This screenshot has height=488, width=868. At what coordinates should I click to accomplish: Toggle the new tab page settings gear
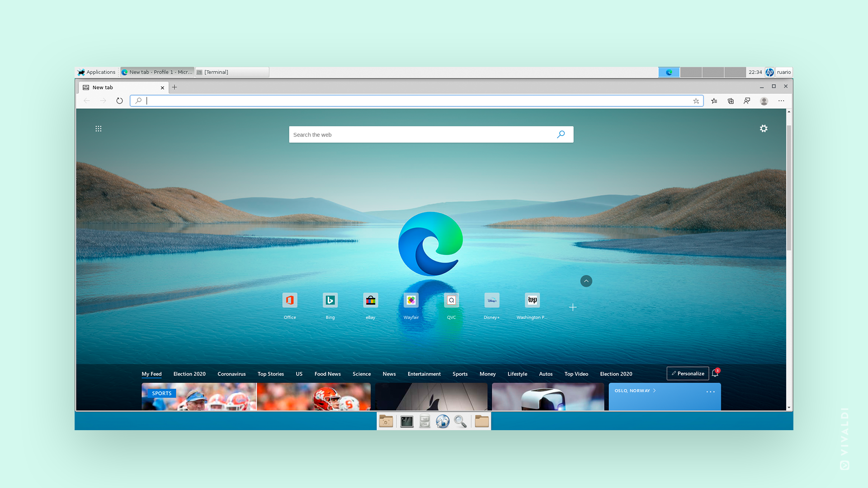point(764,129)
